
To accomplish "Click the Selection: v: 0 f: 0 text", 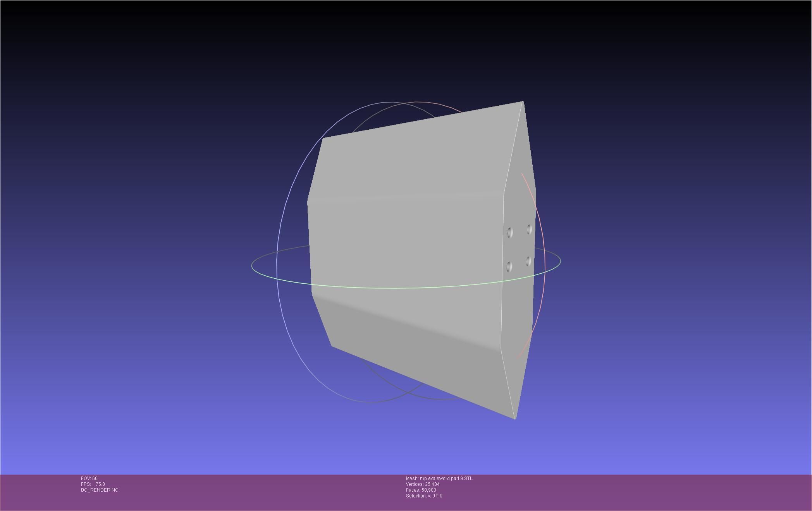I will 424,496.
